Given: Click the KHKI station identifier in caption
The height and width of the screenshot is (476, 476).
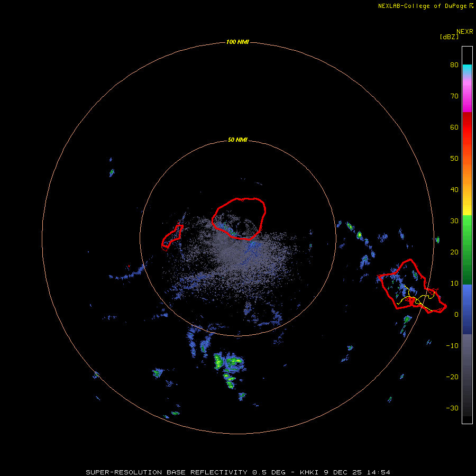Looking at the screenshot, I should point(309,472).
